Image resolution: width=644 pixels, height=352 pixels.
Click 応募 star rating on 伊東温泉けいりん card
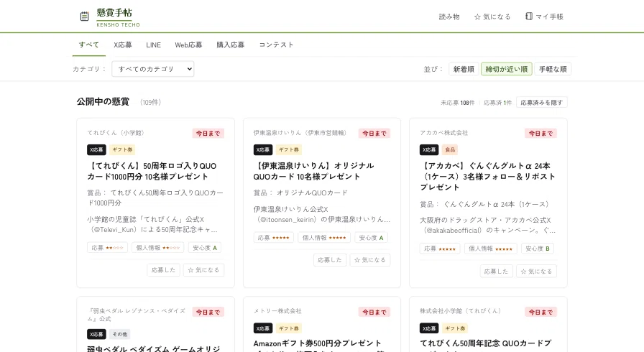pos(274,238)
